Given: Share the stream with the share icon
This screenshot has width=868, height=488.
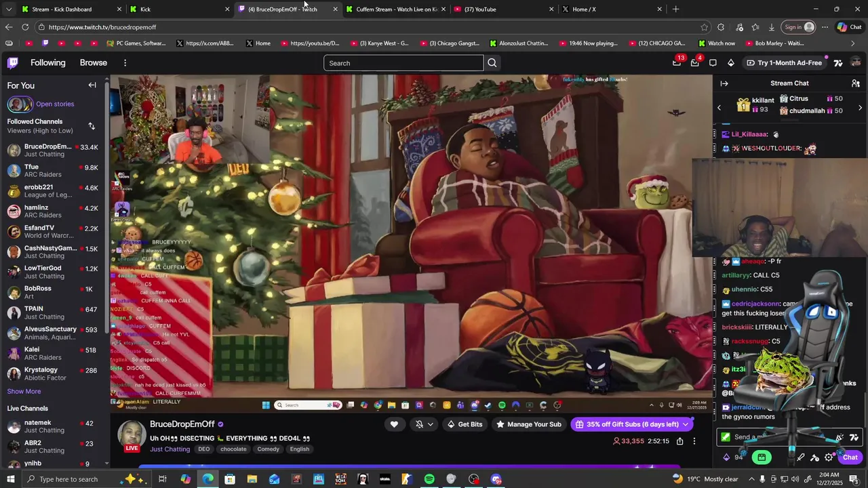Looking at the screenshot, I should pos(679,441).
